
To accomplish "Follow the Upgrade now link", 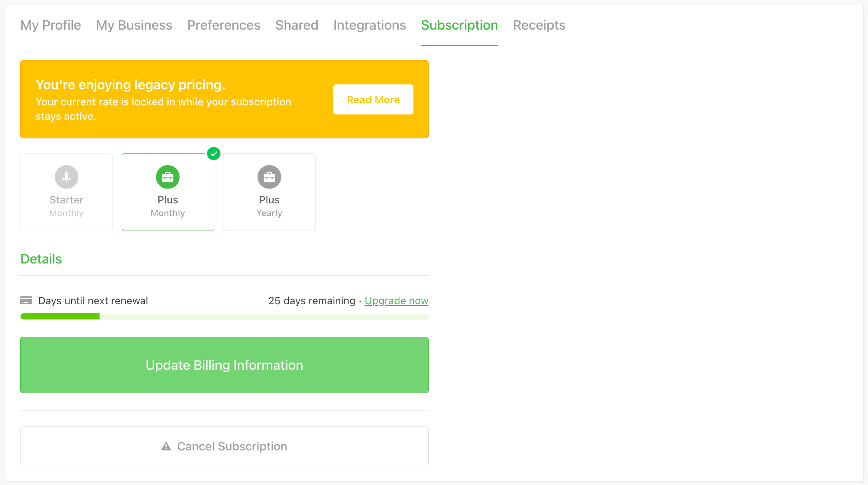I will click(x=396, y=301).
